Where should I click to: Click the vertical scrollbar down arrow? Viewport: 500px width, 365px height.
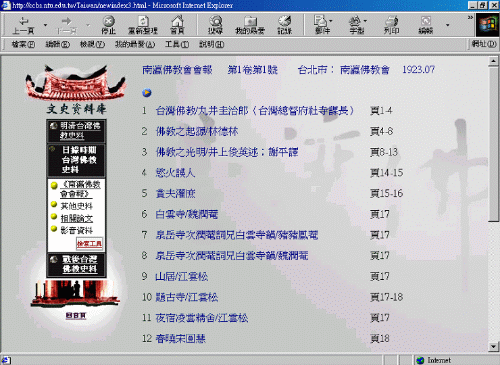click(494, 347)
